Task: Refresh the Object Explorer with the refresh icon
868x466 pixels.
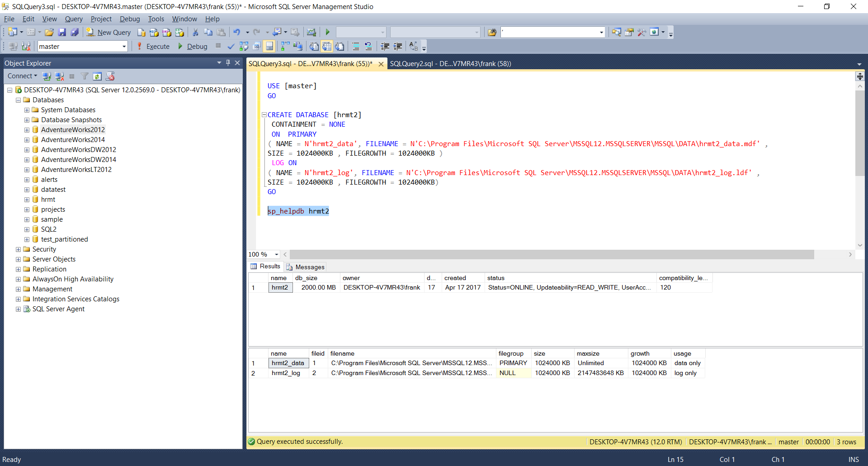Action: pyautogui.click(x=97, y=76)
